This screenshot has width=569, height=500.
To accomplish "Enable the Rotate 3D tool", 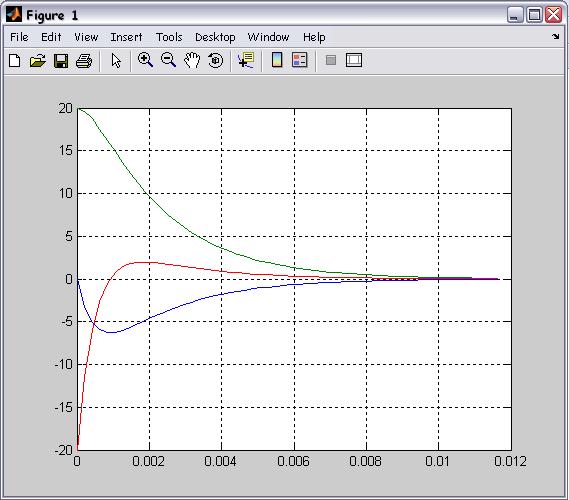I will 216,60.
